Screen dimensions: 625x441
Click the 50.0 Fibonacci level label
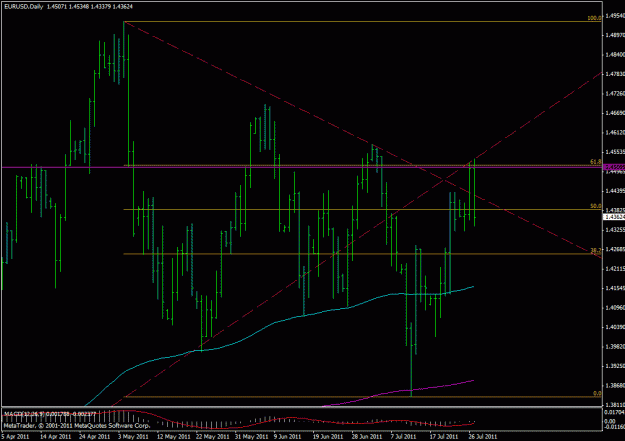(596, 206)
